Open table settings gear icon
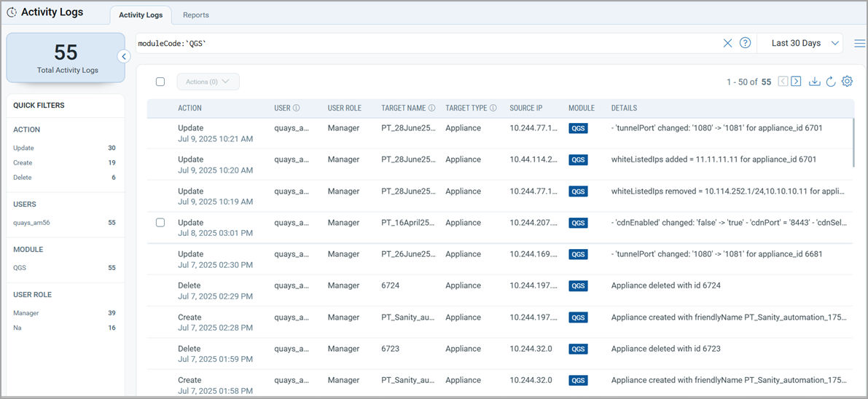868x399 pixels. (847, 82)
